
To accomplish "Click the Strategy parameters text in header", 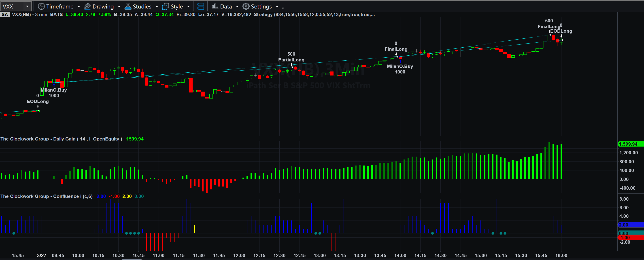I will coord(314,15).
